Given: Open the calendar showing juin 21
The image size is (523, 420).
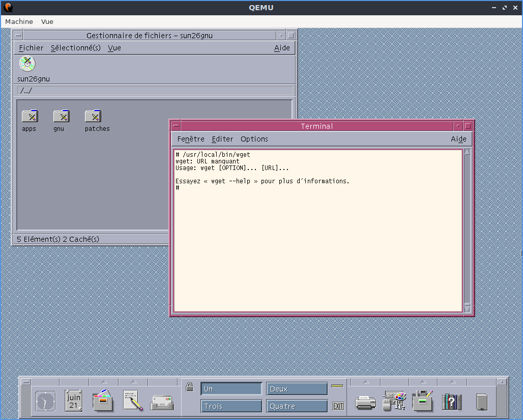Looking at the screenshot, I should 74,401.
